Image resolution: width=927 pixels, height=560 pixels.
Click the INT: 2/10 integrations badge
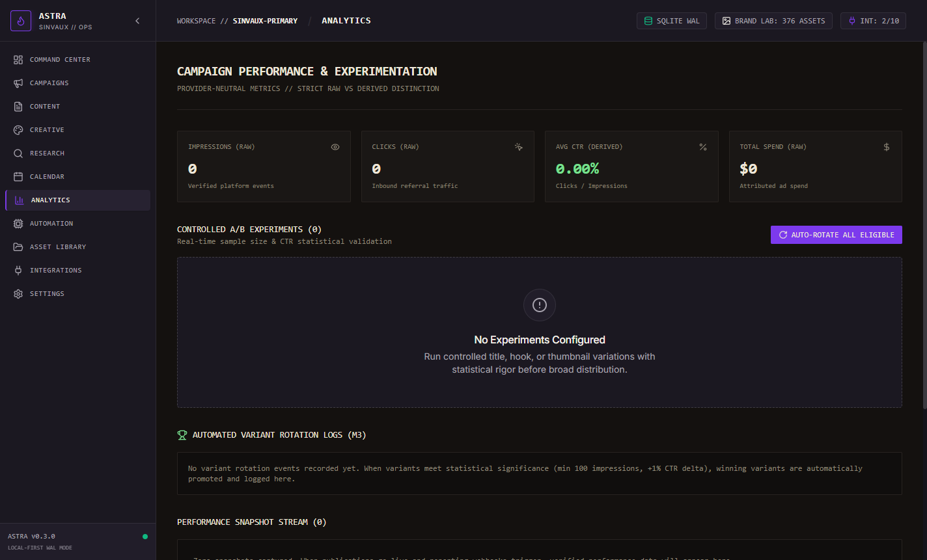pos(873,21)
